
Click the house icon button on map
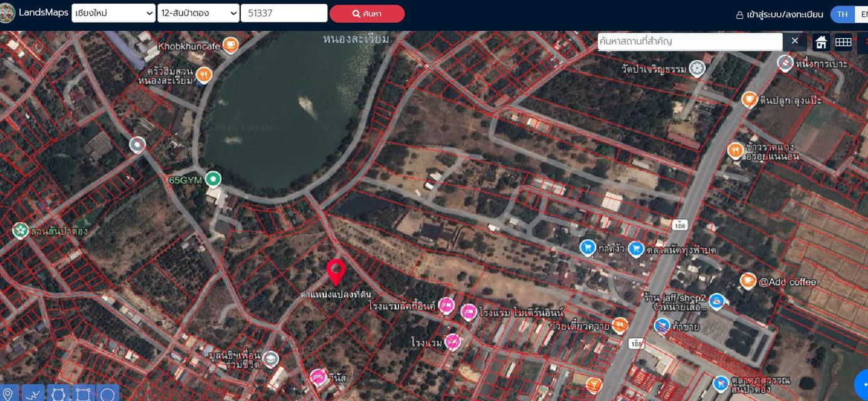coord(821,42)
